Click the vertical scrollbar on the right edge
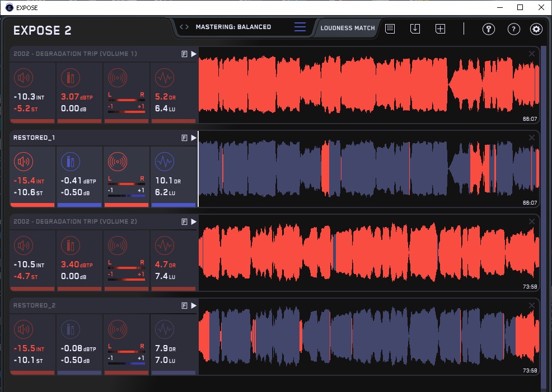This screenshot has height=392, width=552. (x=543, y=218)
